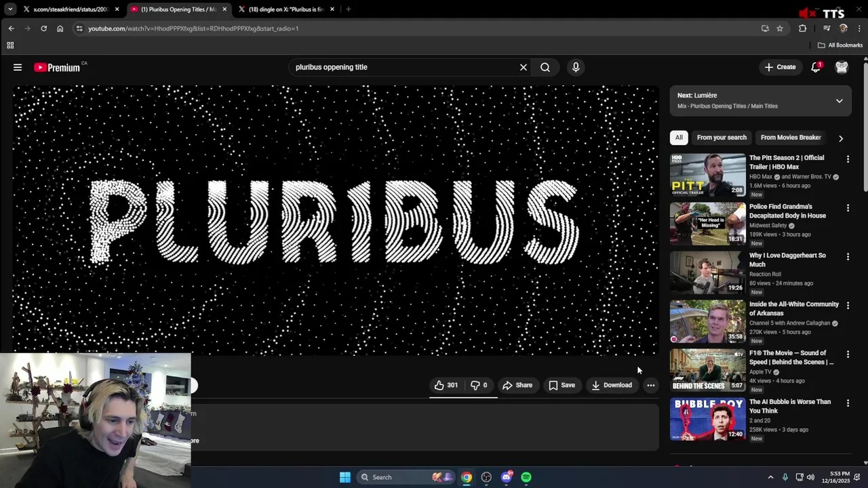Open the account avatar menu
The image size is (868, 488).
[x=842, y=67]
